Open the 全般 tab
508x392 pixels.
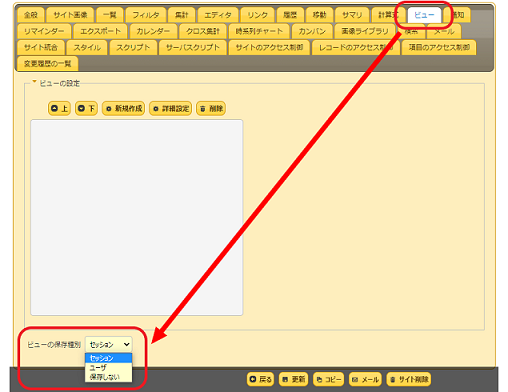coord(31,15)
